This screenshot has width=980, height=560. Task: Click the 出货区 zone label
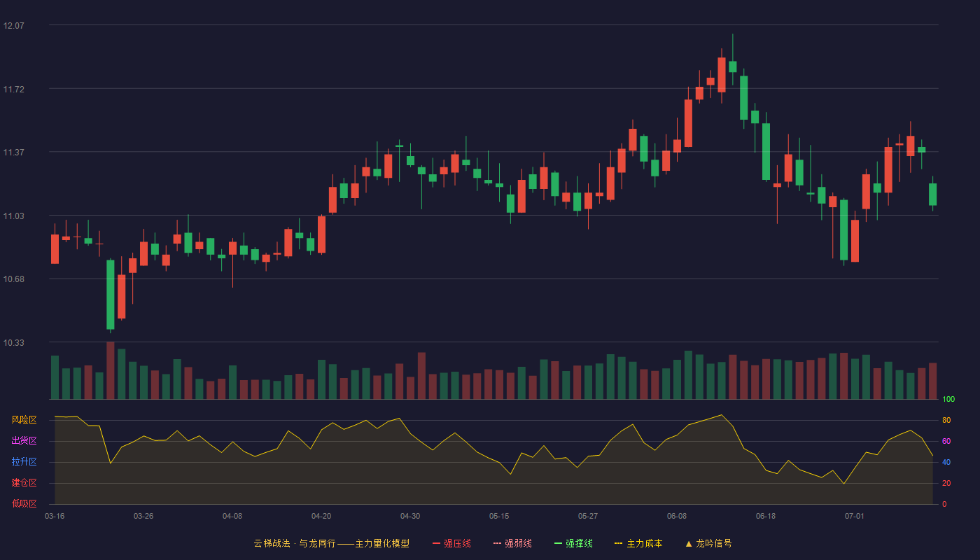pos(24,441)
